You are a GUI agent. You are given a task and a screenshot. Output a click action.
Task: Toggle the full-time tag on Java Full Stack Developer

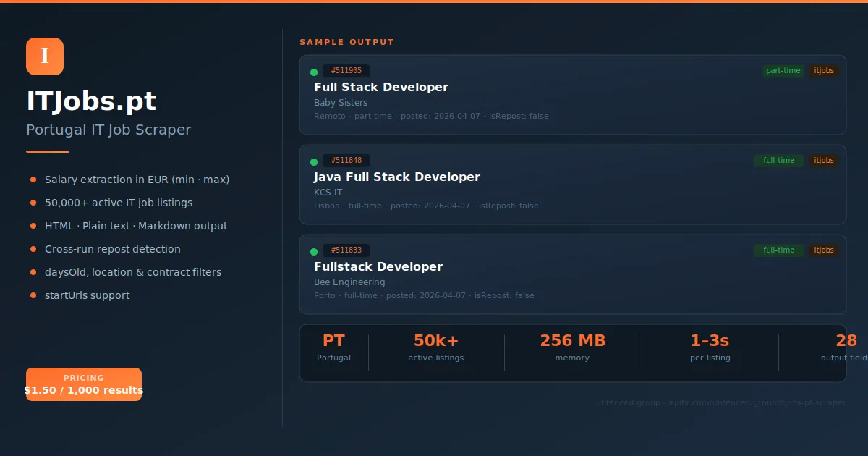click(x=778, y=160)
